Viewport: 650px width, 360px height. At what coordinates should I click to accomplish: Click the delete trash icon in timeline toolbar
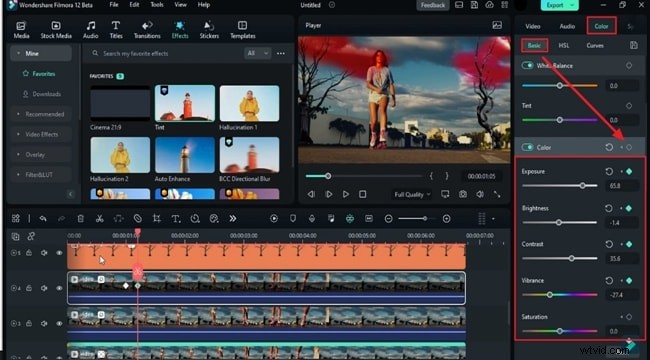[81, 219]
